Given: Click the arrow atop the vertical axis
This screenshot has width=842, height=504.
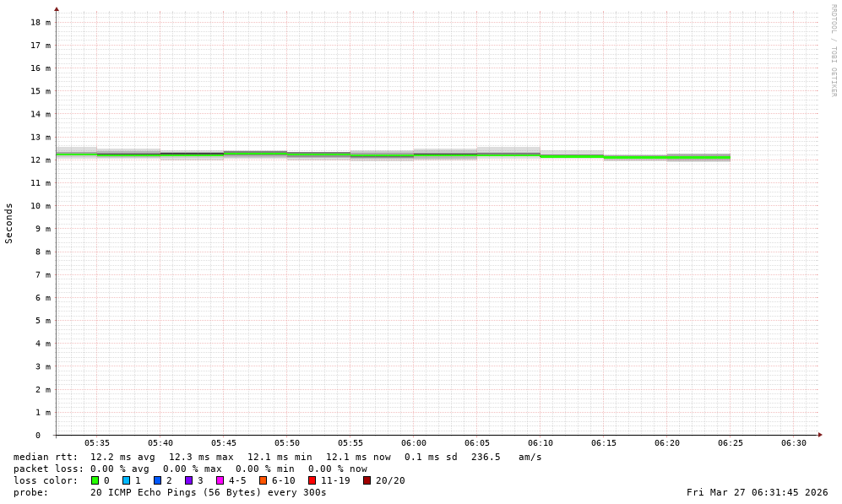Looking at the screenshot, I should click(57, 9).
